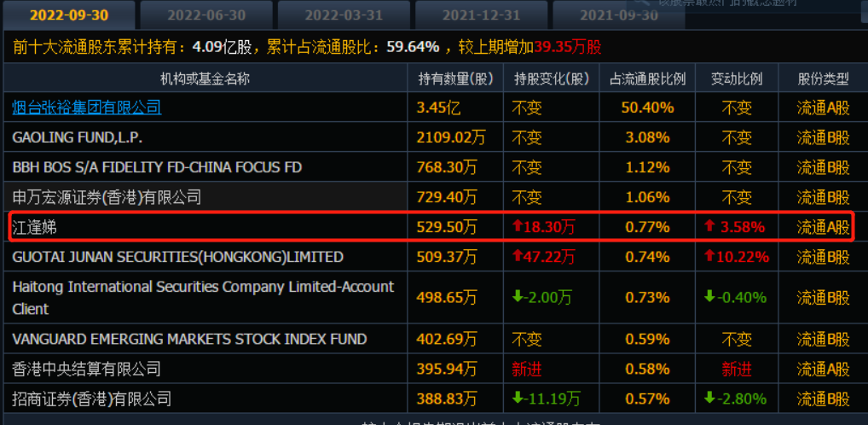Click the 0.73% share ratio
The height and width of the screenshot is (425, 868).
pyautogui.click(x=648, y=298)
